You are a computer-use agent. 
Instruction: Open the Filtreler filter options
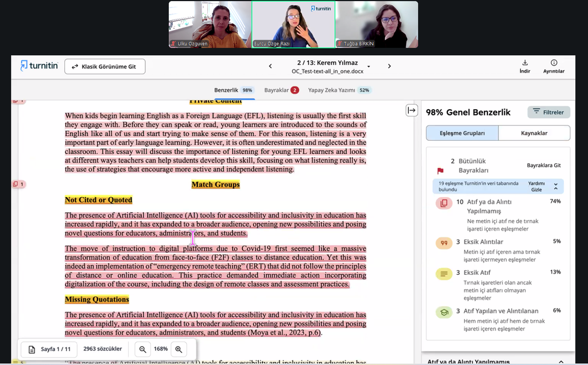(548, 112)
